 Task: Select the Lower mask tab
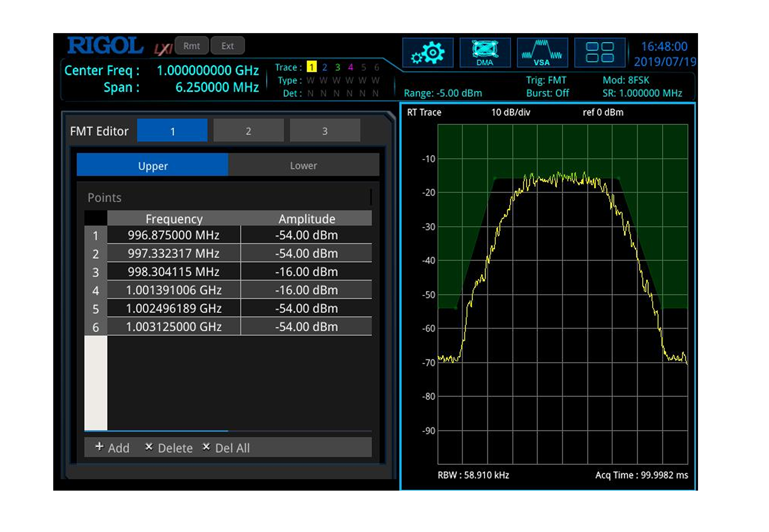303,165
